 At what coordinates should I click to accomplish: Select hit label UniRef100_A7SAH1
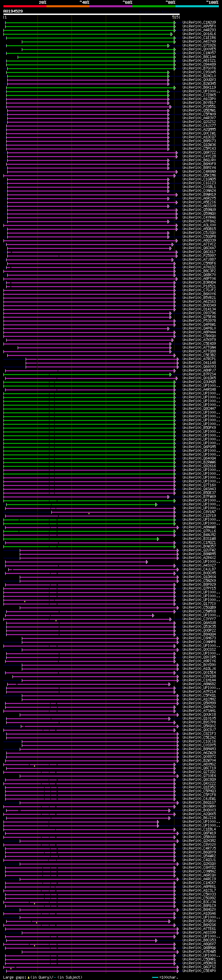coord(199,711)
